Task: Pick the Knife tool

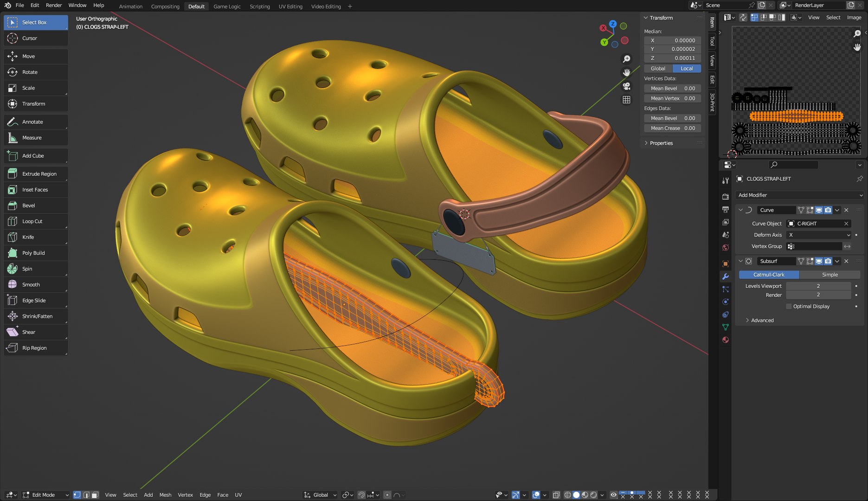Action: click(x=36, y=237)
